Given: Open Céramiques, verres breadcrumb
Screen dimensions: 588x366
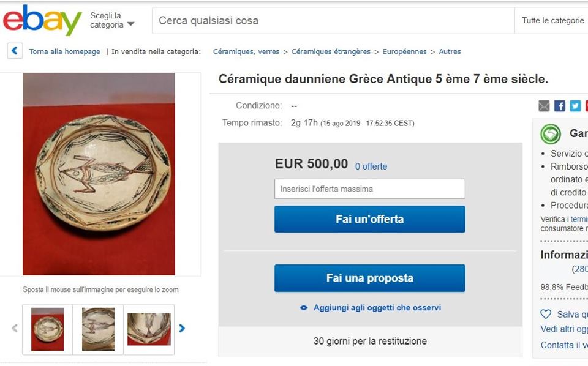Looking at the screenshot, I should [246, 51].
